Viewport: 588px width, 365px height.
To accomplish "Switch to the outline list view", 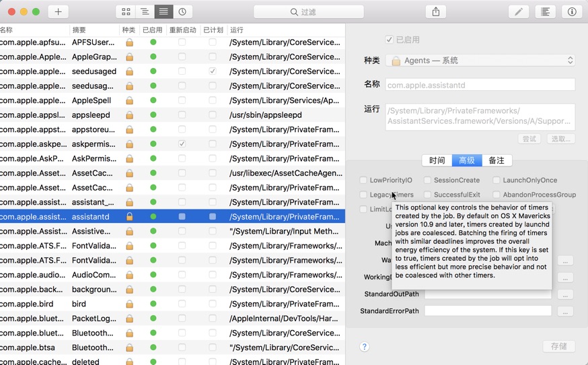I will coord(145,11).
